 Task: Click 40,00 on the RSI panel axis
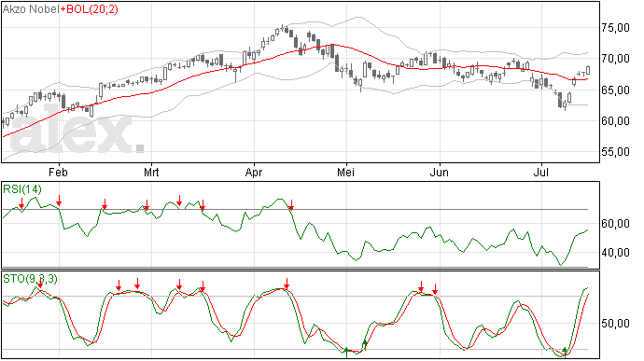[x=616, y=253]
